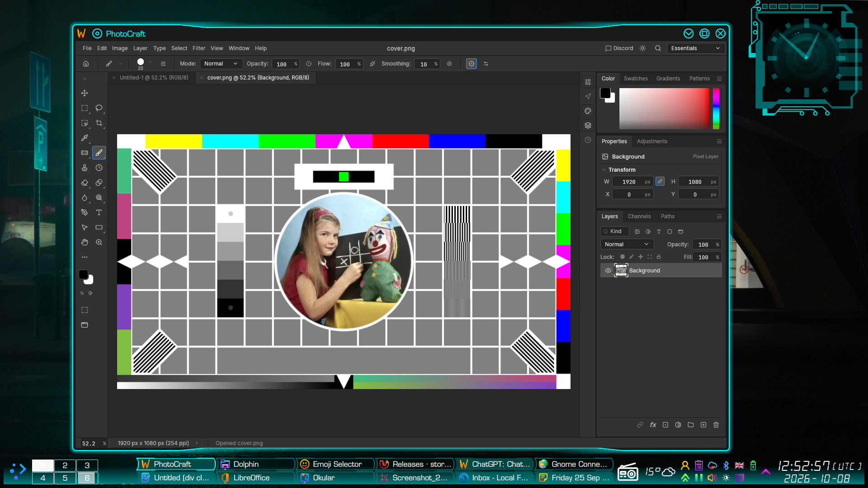868x488 pixels.
Task: Select the Path Selection arrow tool
Action: click(85, 227)
